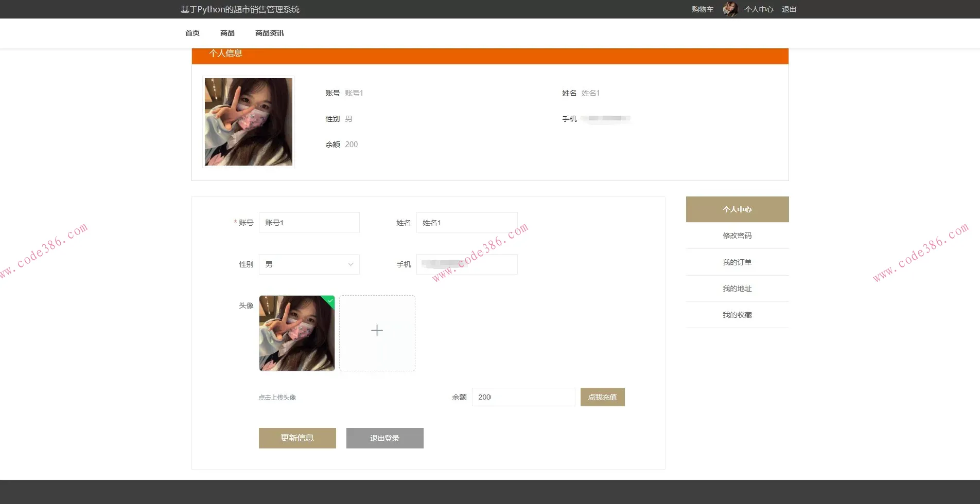Screen dimensions: 980x504
Task: Open 首页 home menu item
Action: click(x=192, y=33)
